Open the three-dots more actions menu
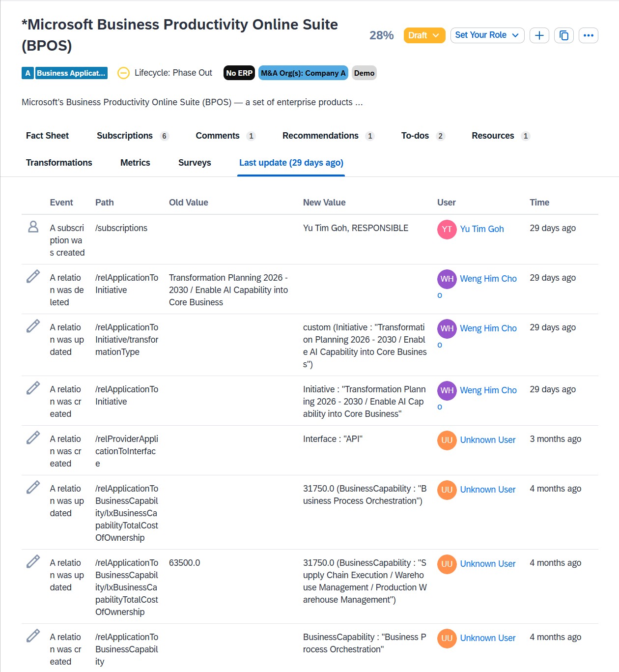619x672 pixels. point(589,35)
